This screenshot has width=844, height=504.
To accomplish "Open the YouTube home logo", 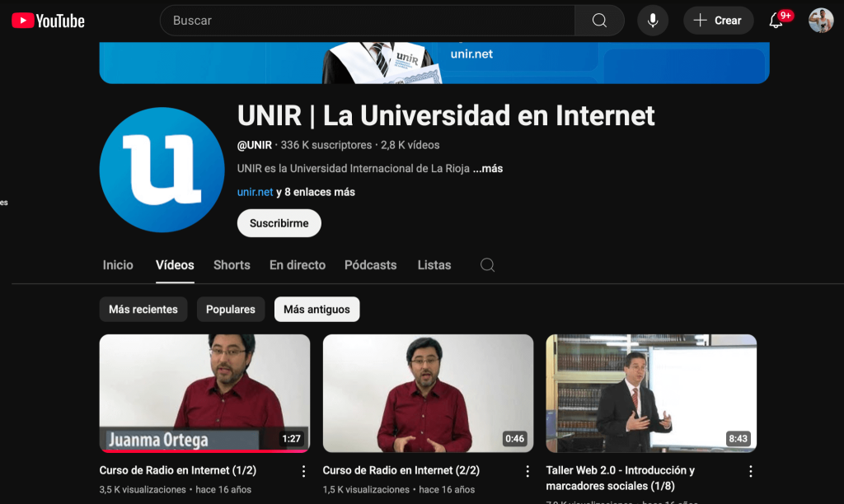I will click(48, 21).
